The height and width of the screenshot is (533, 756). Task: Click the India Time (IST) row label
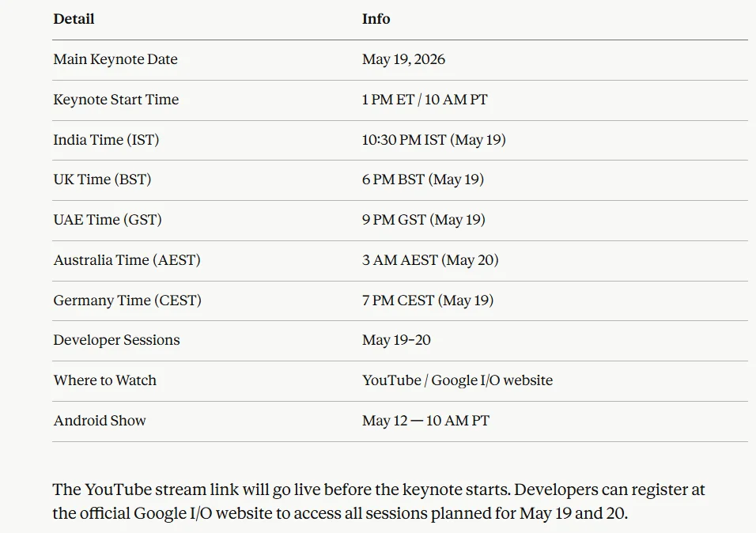pos(106,140)
